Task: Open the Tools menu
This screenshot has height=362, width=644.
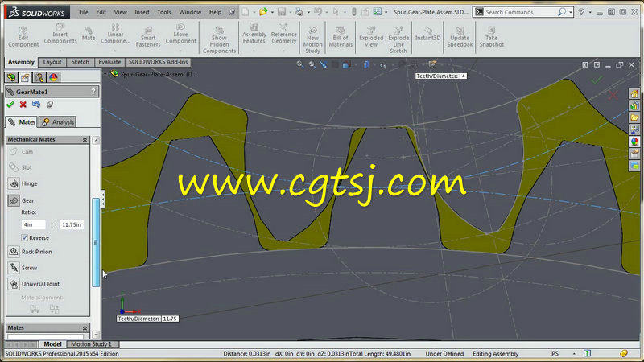Action: 164,12
